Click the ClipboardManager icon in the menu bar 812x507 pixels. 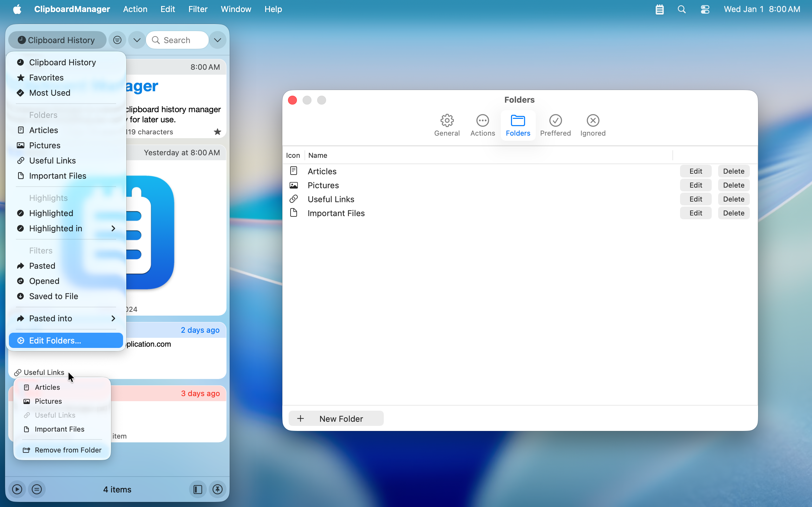pos(659,10)
